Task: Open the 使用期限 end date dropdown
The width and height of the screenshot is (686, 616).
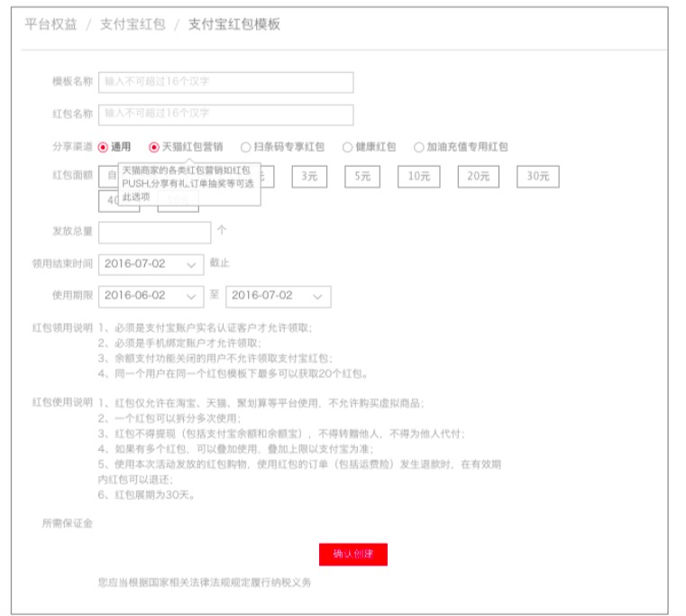Action: [279, 297]
